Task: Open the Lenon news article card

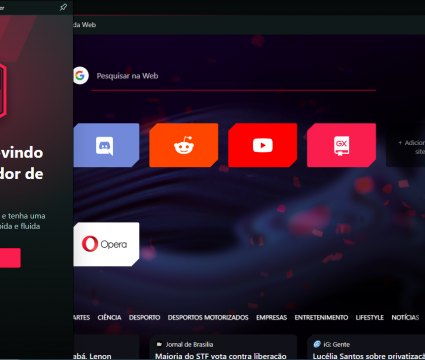Action: pyautogui.click(x=106, y=347)
